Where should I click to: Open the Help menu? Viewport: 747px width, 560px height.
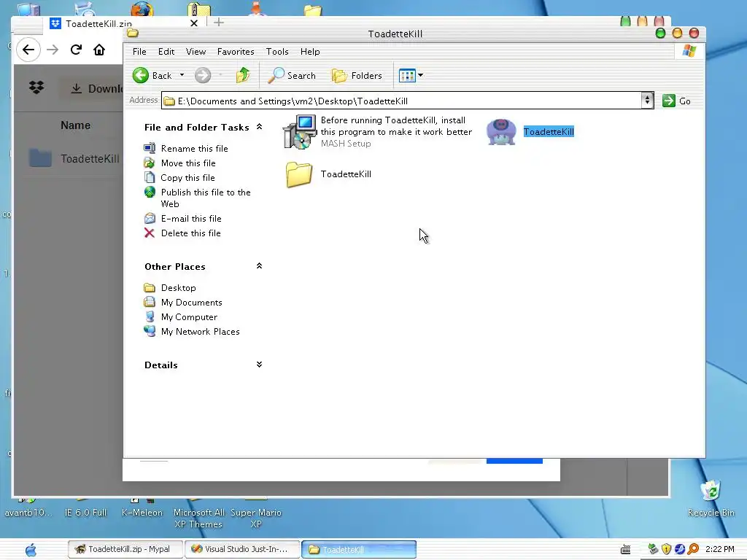(309, 52)
